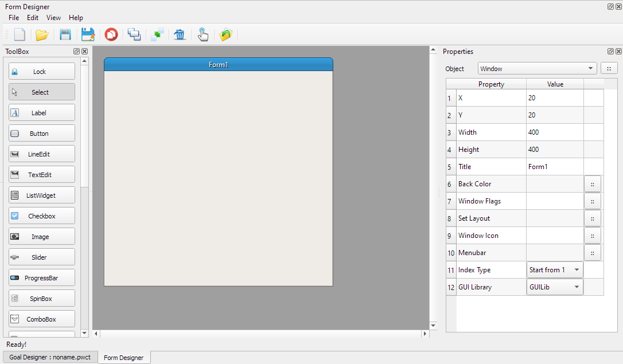Click the red close project toolbar icon

tap(111, 34)
